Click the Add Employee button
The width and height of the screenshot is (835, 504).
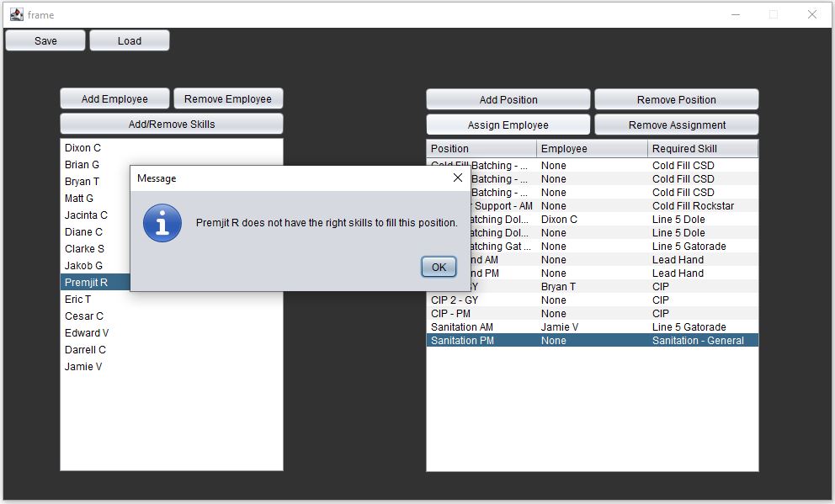point(114,98)
